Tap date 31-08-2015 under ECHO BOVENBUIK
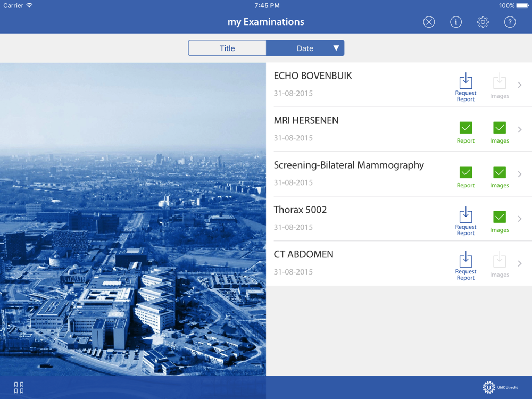Viewport: 532px width, 399px height. [294, 93]
